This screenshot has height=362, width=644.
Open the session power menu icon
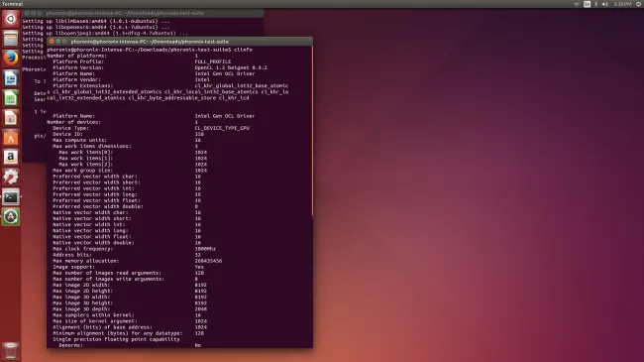coord(639,4)
